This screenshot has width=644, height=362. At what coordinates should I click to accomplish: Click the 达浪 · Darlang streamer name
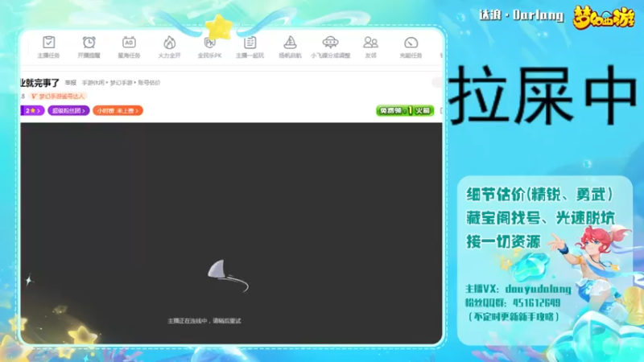[521, 15]
